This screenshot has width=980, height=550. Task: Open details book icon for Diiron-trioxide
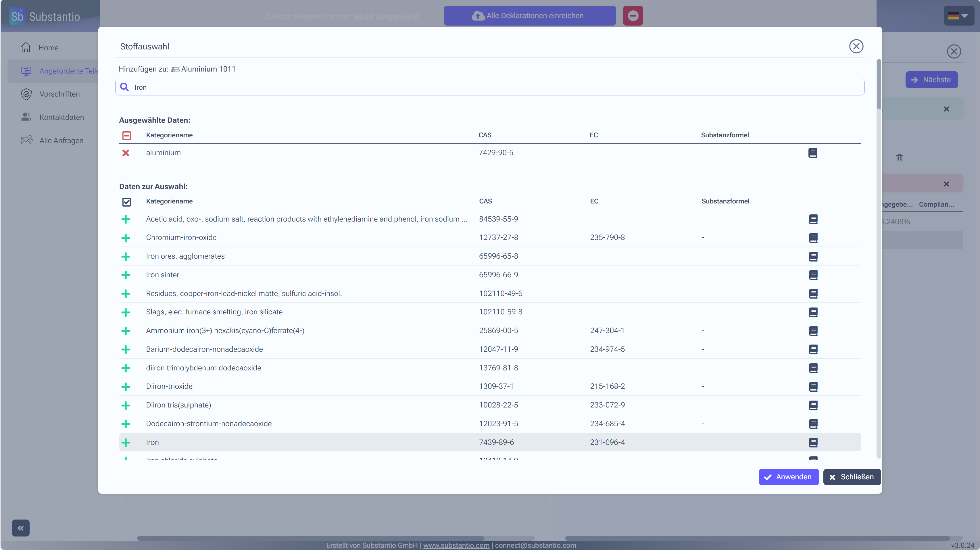[813, 387]
